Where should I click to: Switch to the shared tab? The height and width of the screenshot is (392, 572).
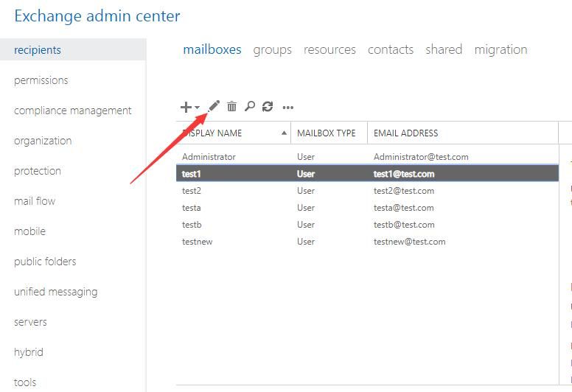pos(444,49)
